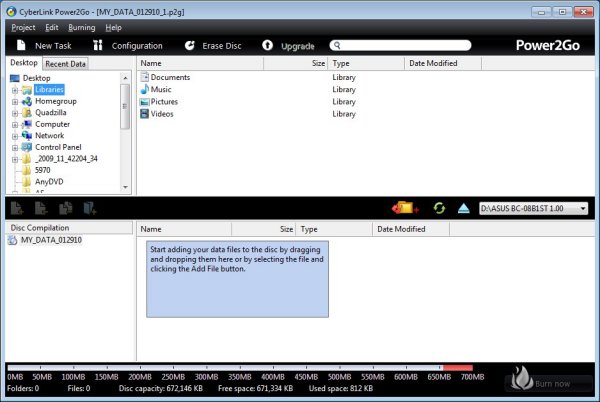Select the Videos row name
600x402 pixels.
pos(162,114)
